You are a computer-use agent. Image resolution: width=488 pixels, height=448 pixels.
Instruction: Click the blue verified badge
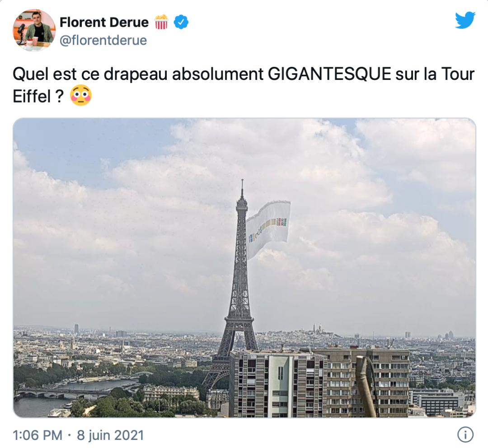(181, 22)
